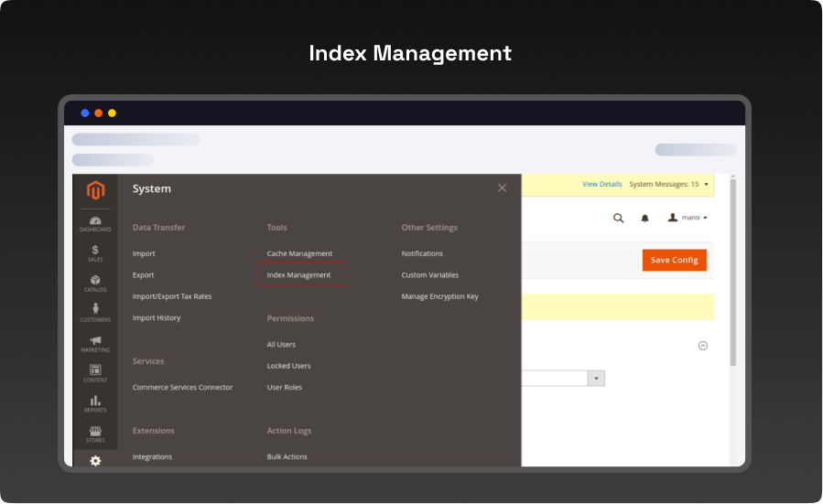Viewport: 823px width, 504px height.
Task: Open the Catalog sidebar section
Action: [95, 284]
